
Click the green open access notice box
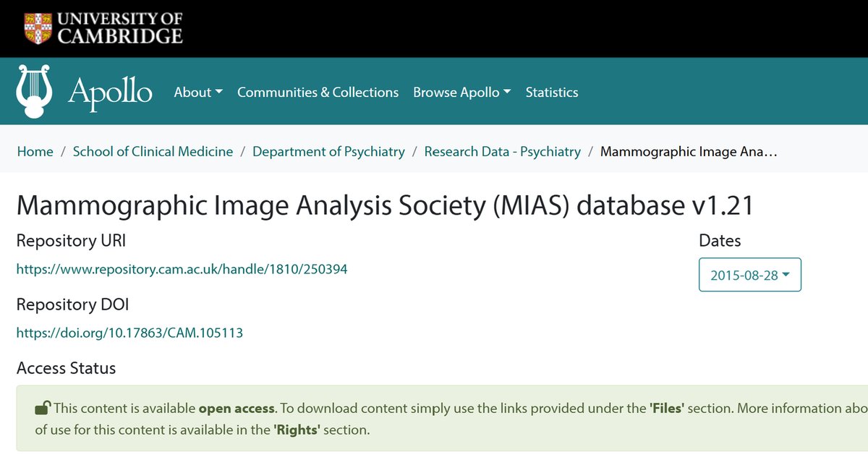coord(442,418)
